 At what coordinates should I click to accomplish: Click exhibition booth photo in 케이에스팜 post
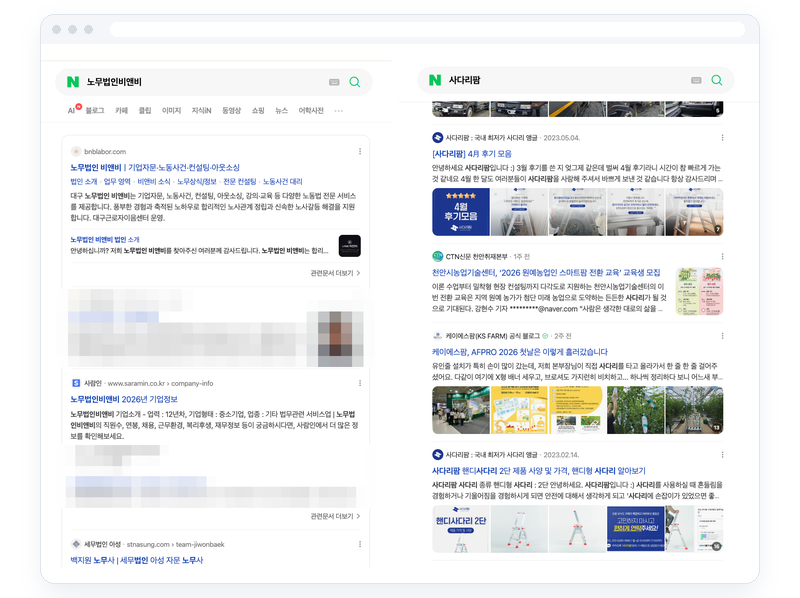point(461,410)
